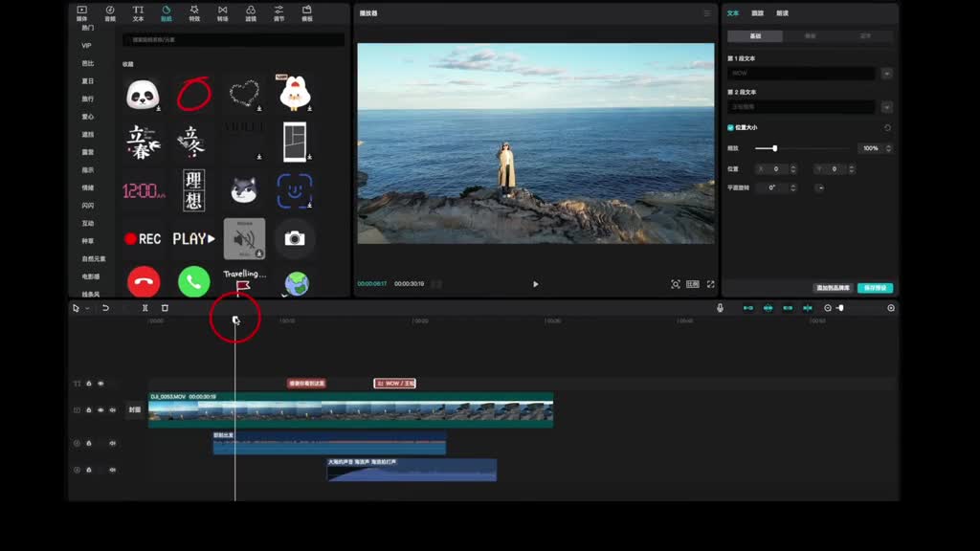Open the 滤镜 (Filters) panel icon
The height and width of the screenshot is (551, 980).
pos(251,11)
